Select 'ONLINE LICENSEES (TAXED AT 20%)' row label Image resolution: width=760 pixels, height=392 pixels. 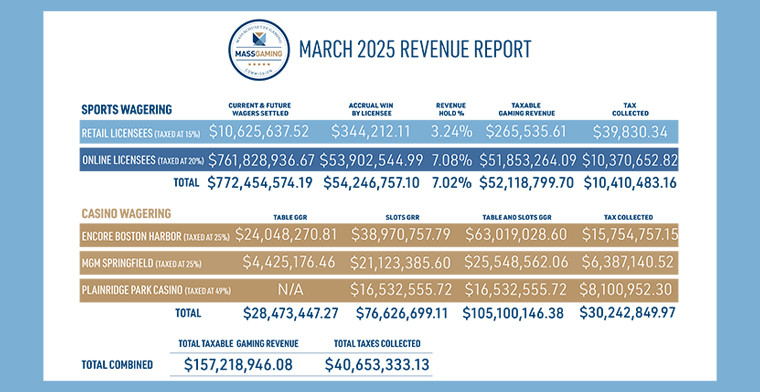pos(143,161)
